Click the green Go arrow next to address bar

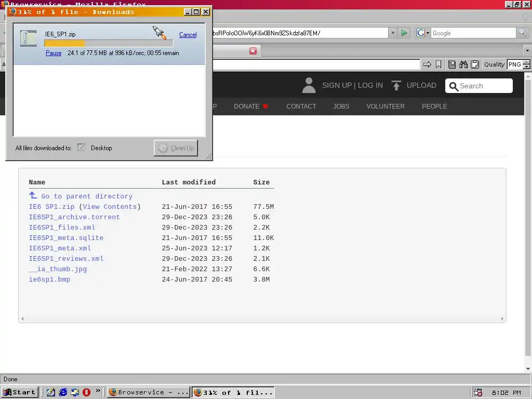404,33
